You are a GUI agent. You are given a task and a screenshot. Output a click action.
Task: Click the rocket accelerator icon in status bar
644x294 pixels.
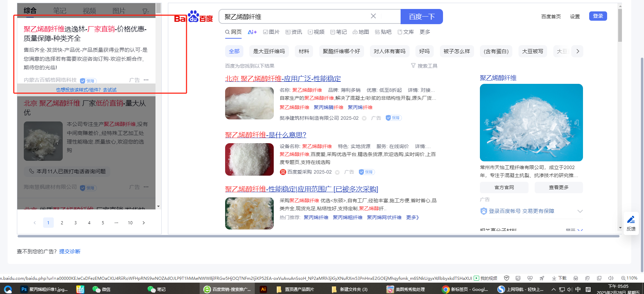point(542,278)
